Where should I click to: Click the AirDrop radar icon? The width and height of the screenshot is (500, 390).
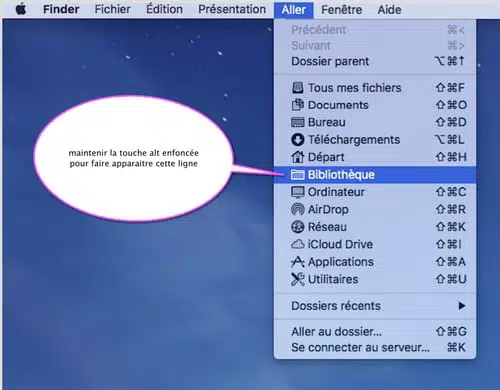click(297, 210)
